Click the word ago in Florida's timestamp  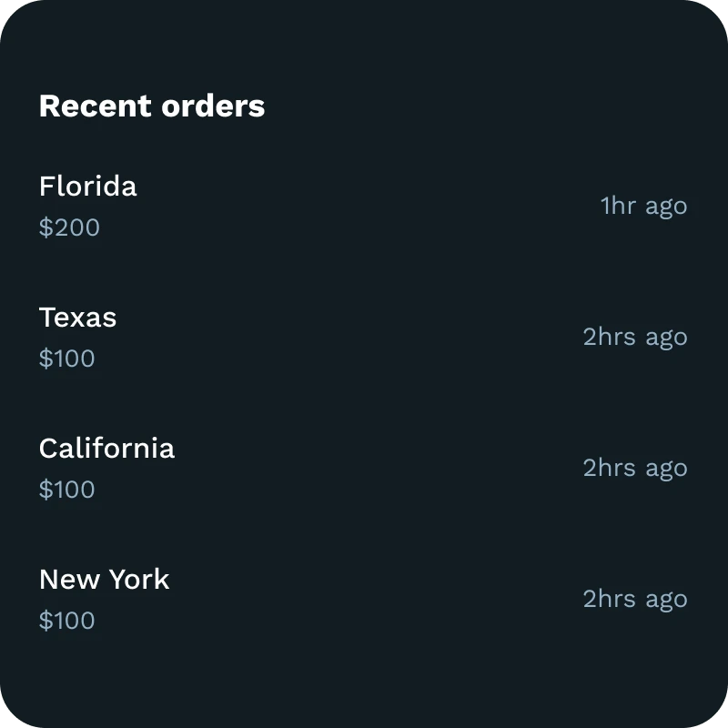(666, 207)
